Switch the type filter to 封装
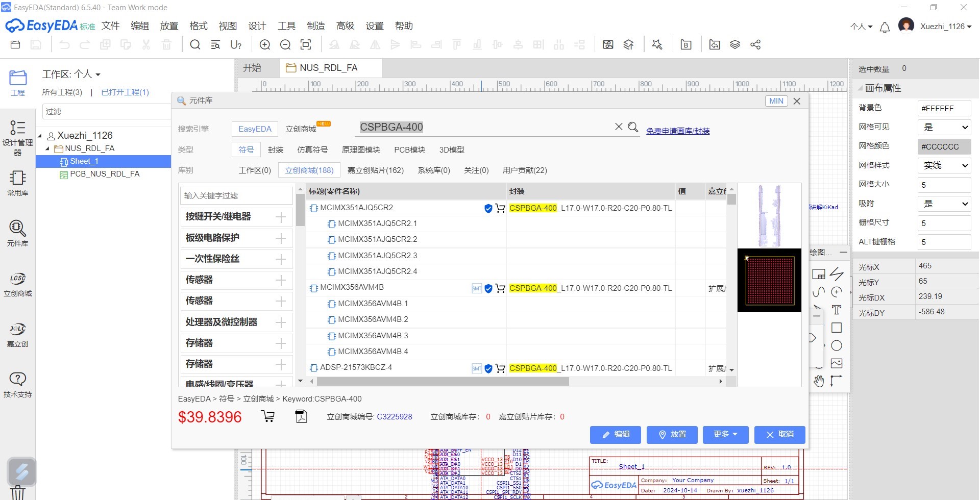980x500 pixels. pyautogui.click(x=276, y=150)
